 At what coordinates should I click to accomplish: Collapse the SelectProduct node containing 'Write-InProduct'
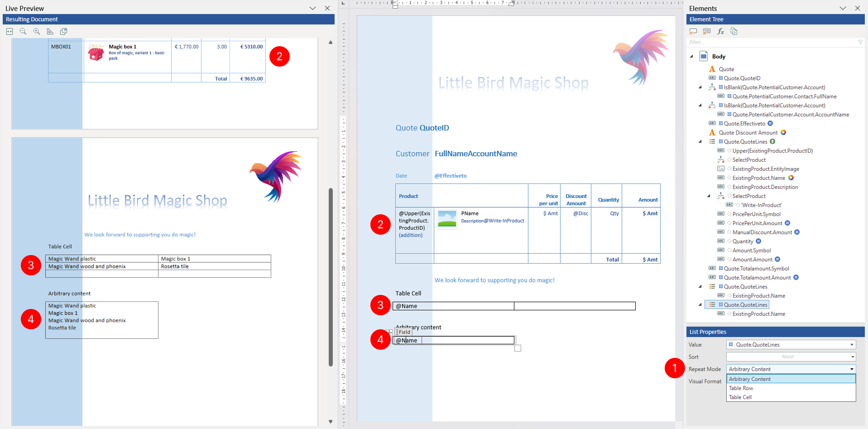click(709, 196)
